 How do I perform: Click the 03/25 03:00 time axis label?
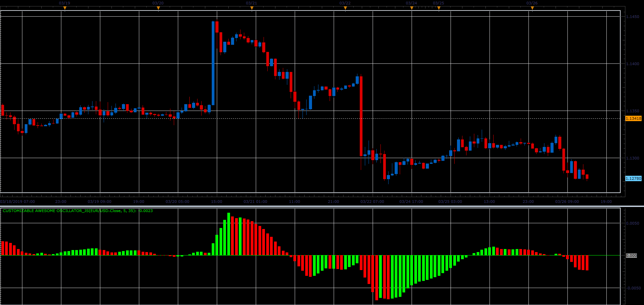[x=450, y=202]
